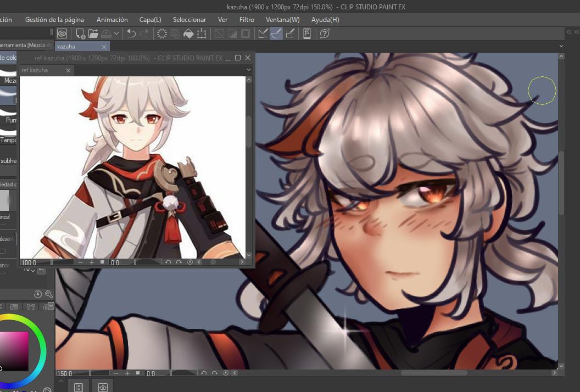Open the Ventana(W) menu
This screenshot has height=392, width=580.
click(x=283, y=20)
